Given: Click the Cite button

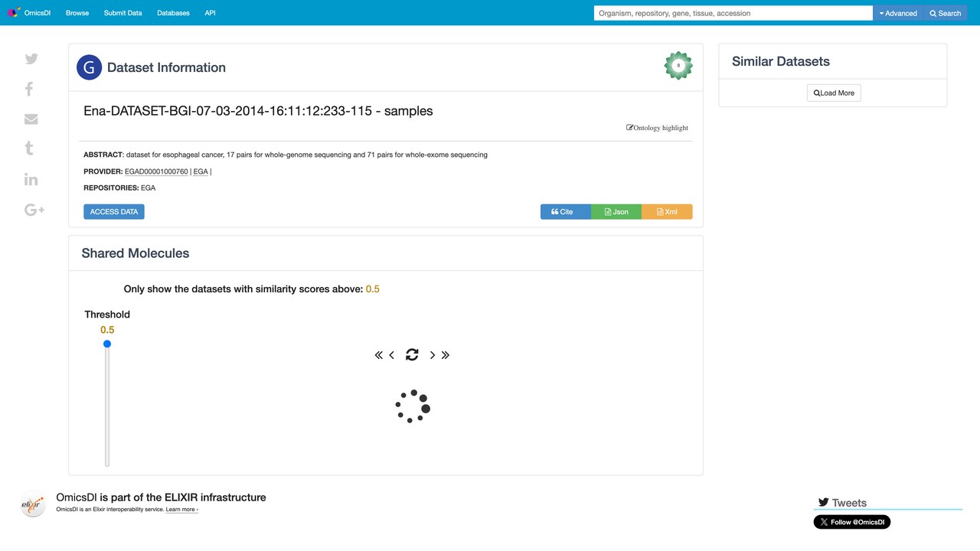Looking at the screenshot, I should [565, 212].
